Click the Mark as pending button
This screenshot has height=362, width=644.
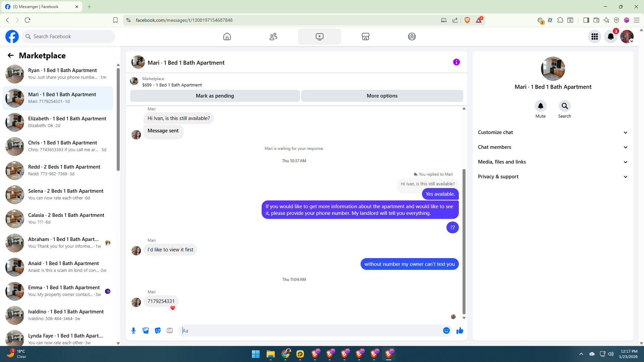[215, 96]
